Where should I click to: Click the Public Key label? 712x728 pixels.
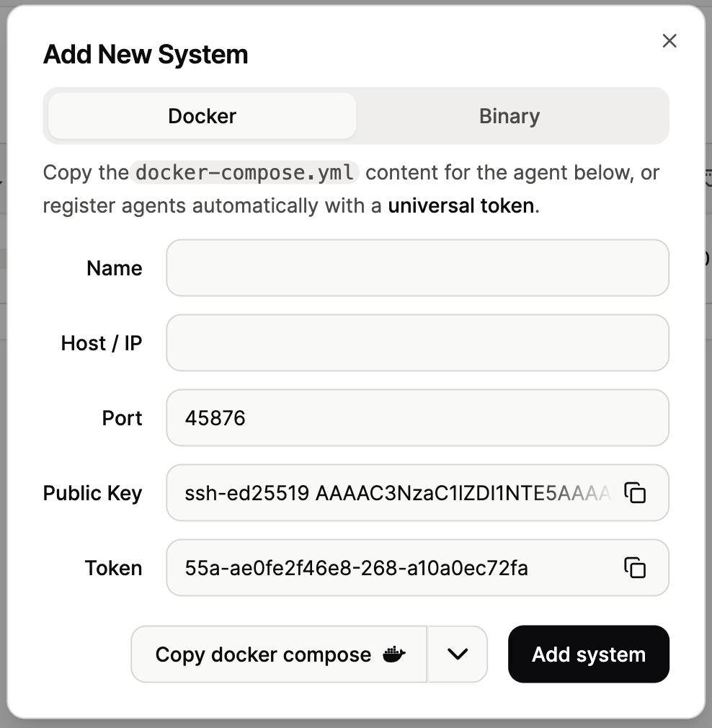92,493
